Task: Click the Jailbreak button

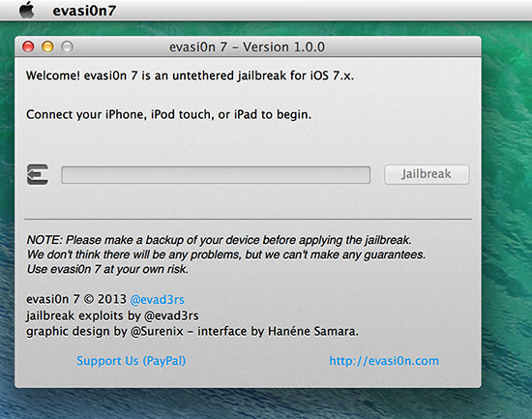Action: click(x=427, y=174)
